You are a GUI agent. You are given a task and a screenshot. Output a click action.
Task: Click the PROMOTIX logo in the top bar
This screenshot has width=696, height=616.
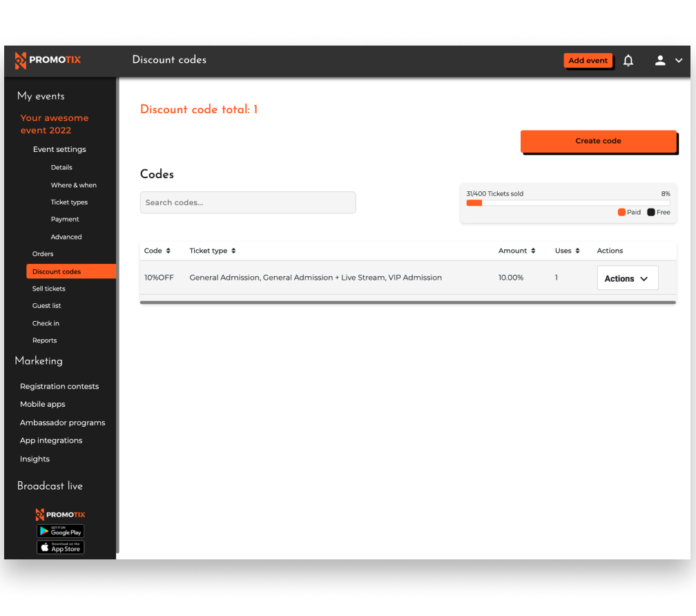pos(48,60)
